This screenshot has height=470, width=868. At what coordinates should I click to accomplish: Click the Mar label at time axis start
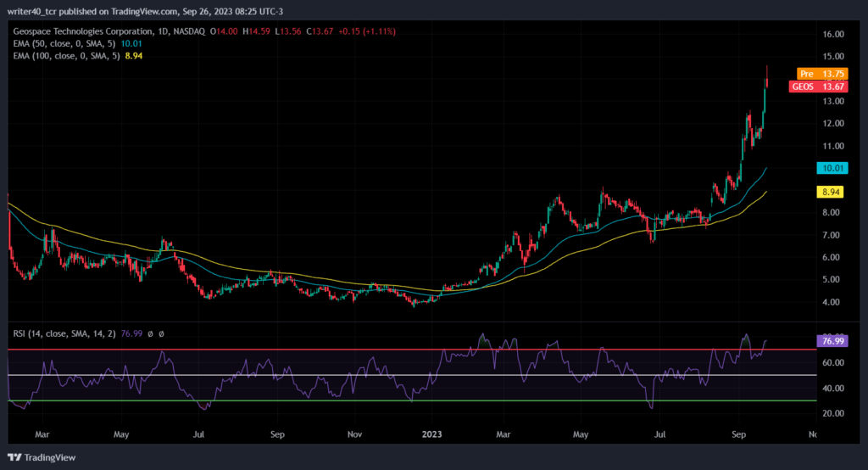click(x=42, y=434)
